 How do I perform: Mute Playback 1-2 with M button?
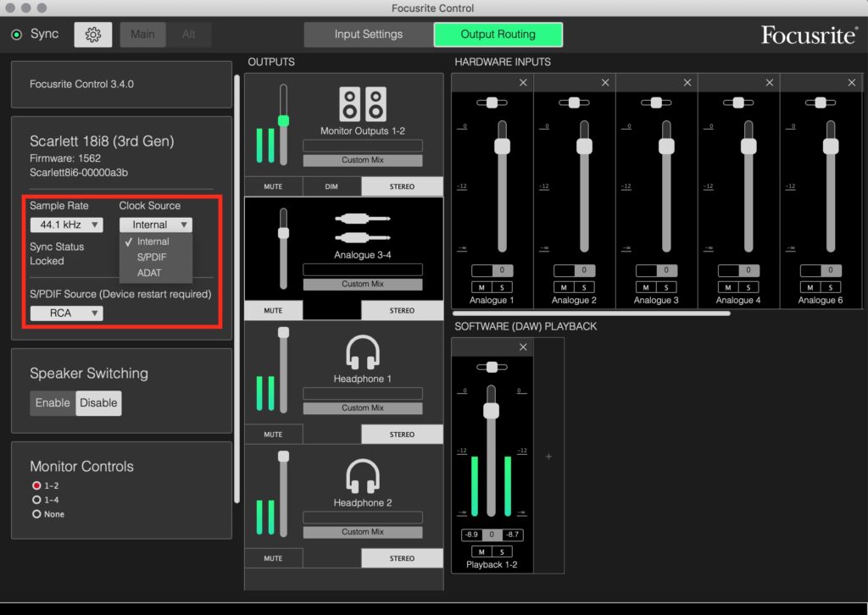(x=481, y=551)
